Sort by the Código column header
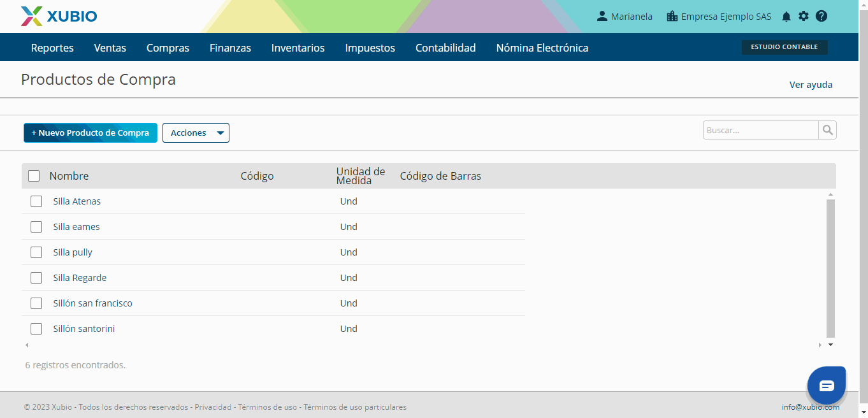This screenshot has height=418, width=868. click(x=257, y=176)
